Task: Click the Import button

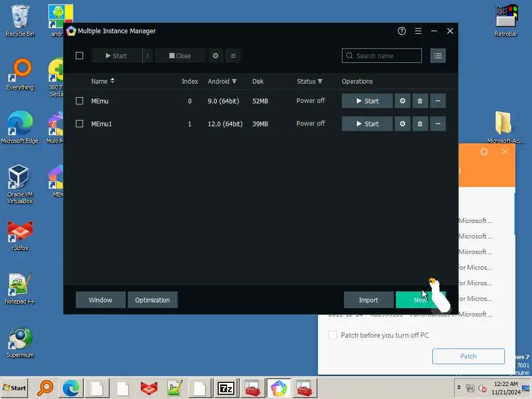Action: pyautogui.click(x=368, y=300)
